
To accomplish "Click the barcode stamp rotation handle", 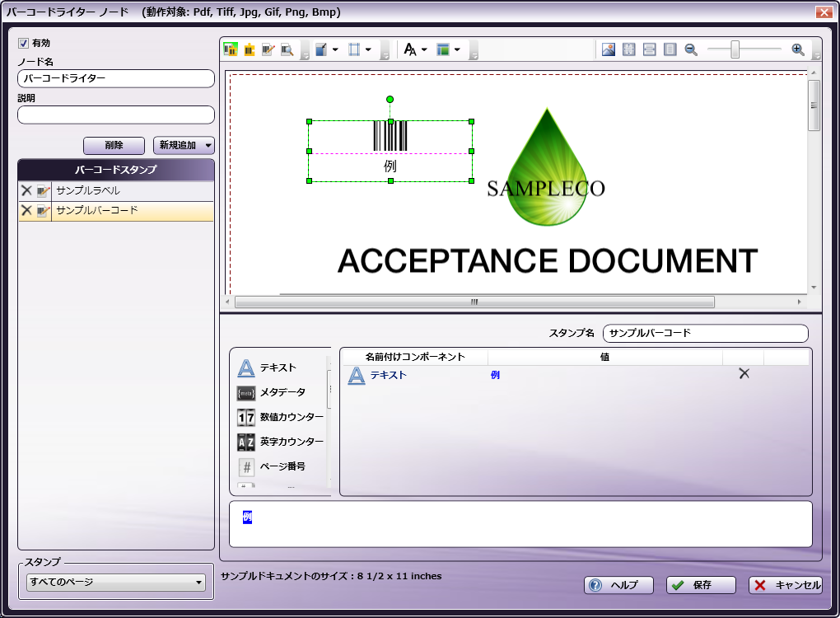I will coord(390,99).
